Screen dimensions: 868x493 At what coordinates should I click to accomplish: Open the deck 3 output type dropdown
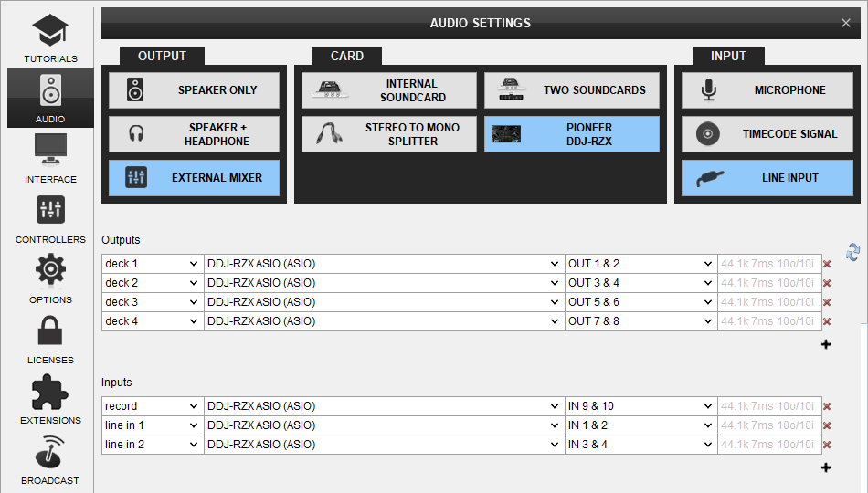pyautogui.click(x=153, y=302)
